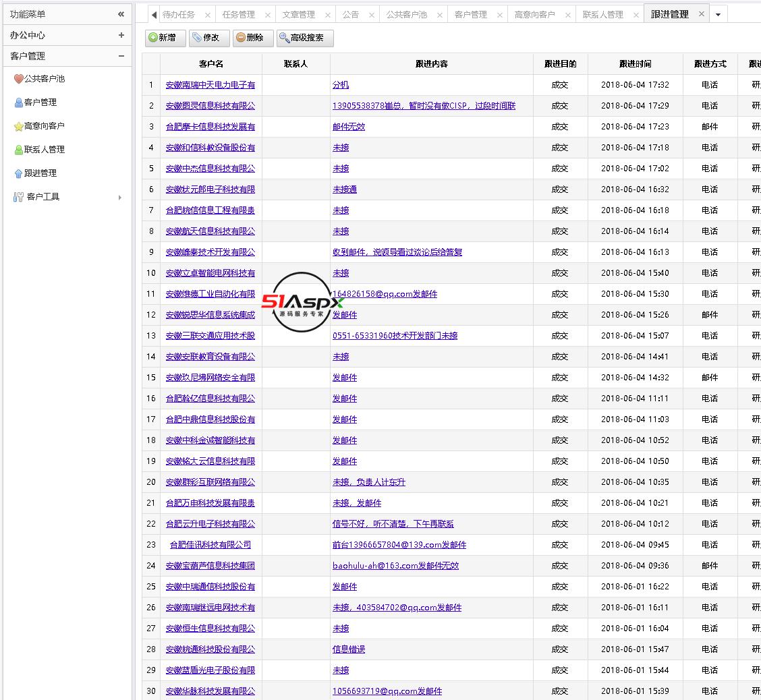The image size is (761, 700).
Task: Click the 删除 delete minus icon
Action: pos(241,38)
